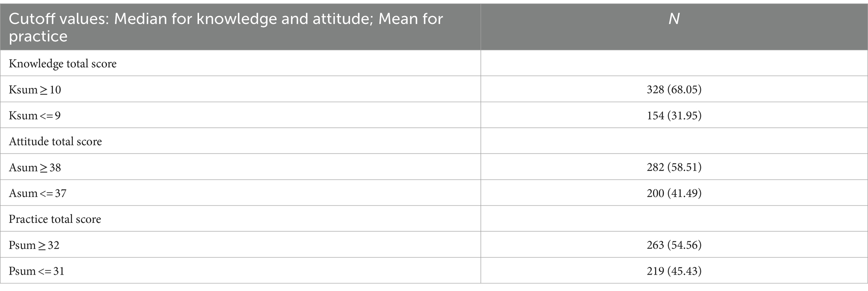Click empty N cell beside Knowledge total score
The height and width of the screenshot is (291, 868).
674,63
